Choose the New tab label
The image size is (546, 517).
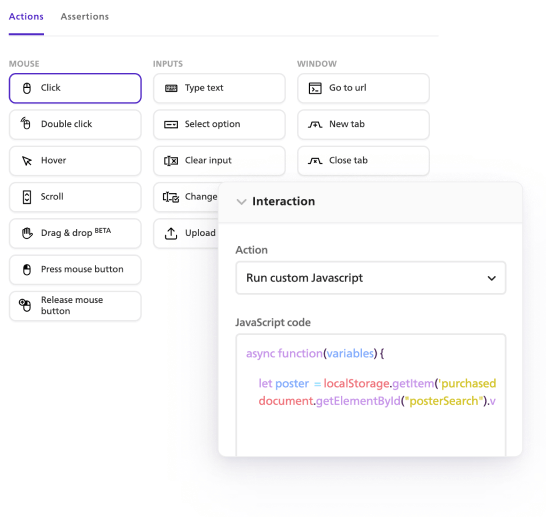click(x=347, y=124)
